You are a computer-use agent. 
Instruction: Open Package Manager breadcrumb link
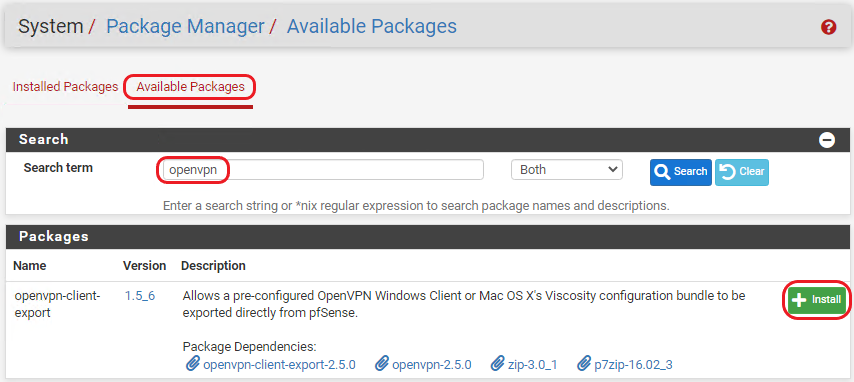click(x=185, y=26)
